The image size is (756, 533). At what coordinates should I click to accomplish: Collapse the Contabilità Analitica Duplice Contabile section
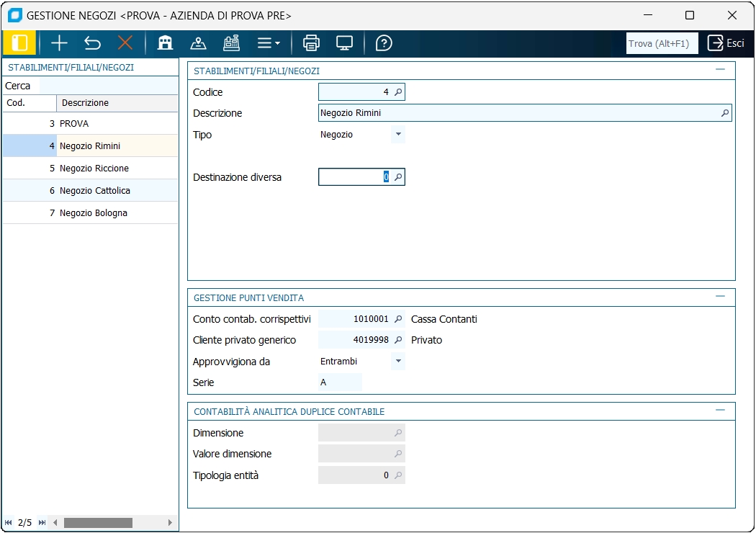[x=720, y=411]
